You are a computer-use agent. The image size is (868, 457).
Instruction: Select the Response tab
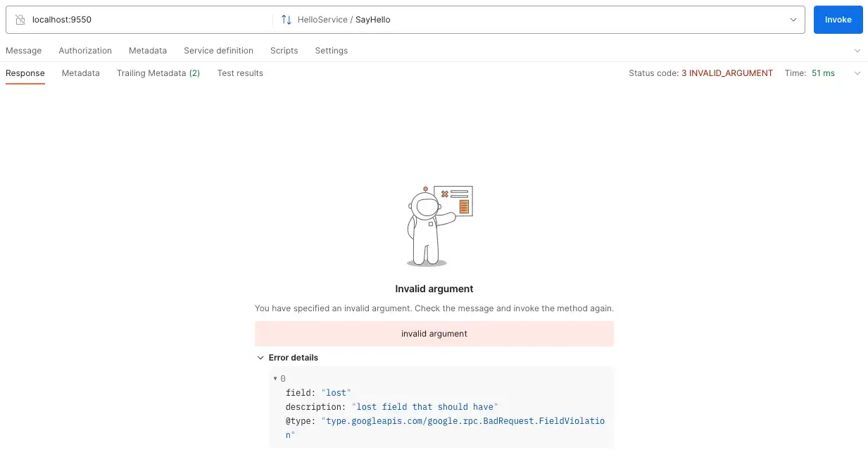(25, 73)
